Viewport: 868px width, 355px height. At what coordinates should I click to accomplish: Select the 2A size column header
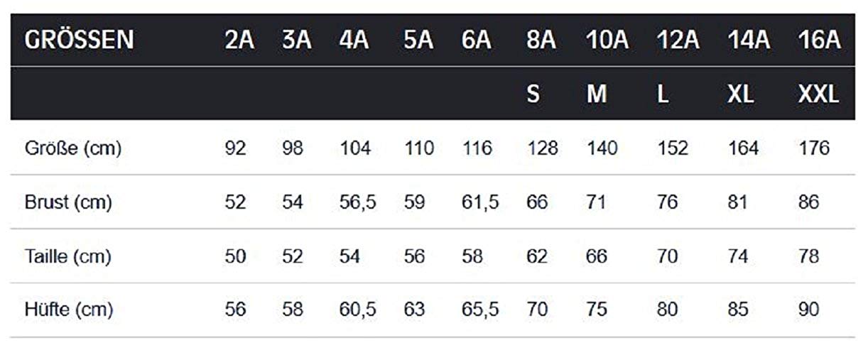pos(239,40)
